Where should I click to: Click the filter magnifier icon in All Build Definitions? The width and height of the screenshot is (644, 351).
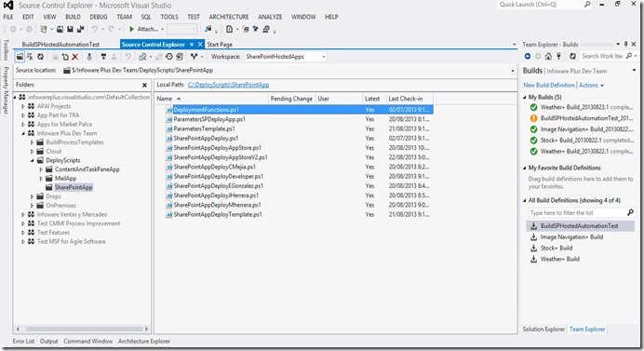(630, 212)
